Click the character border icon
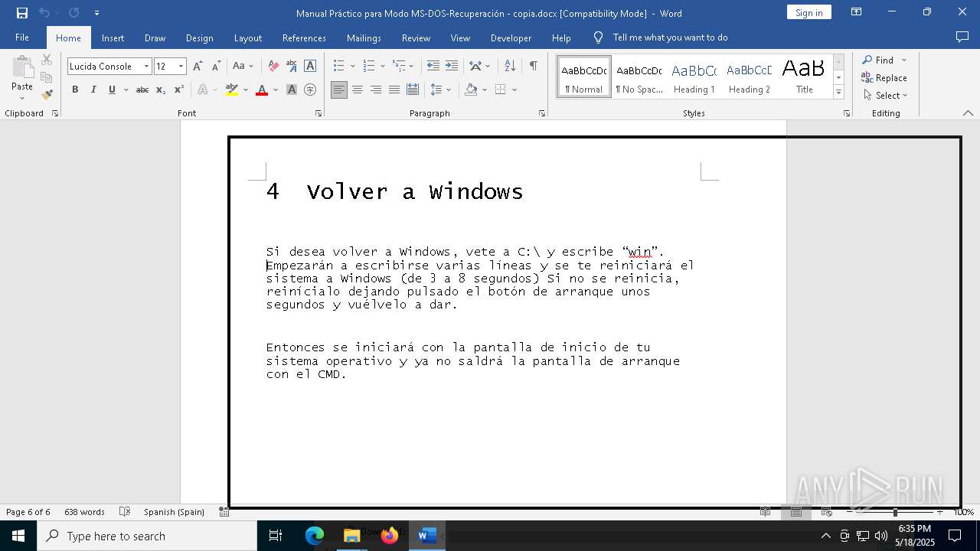Image resolution: width=980 pixels, height=551 pixels. pos(310,67)
